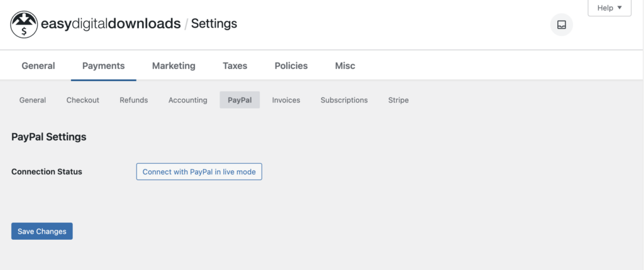Click the Save Changes button

(42, 232)
